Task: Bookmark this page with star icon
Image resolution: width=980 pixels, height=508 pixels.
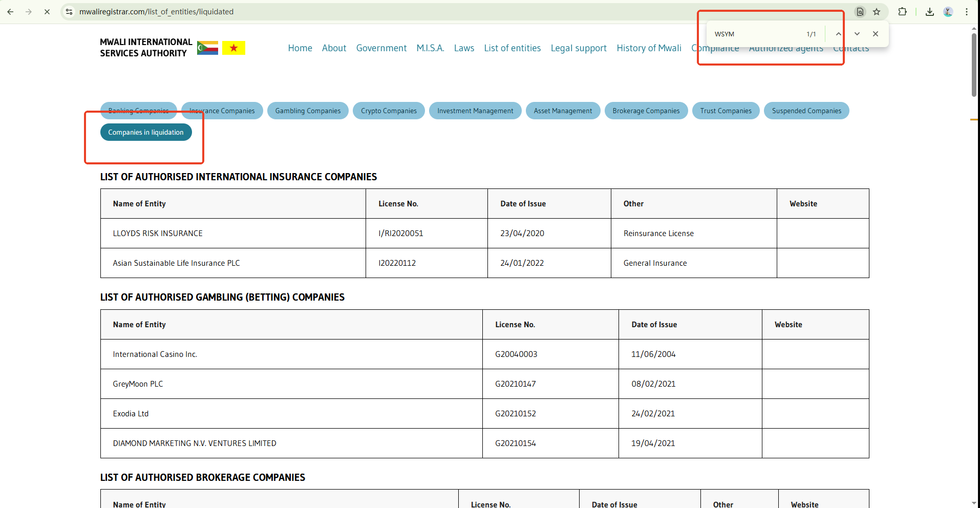Action: [877, 12]
